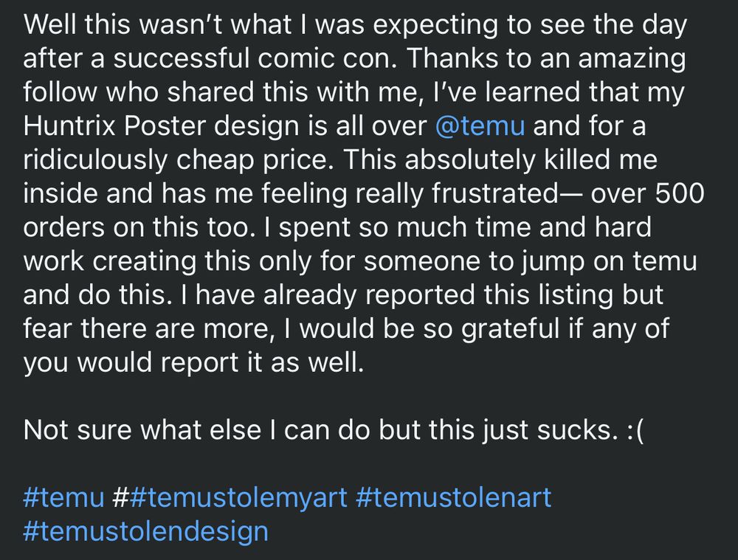The image size is (738, 560).
Task: Open the #temustolenart hashtag link
Action: (x=454, y=497)
